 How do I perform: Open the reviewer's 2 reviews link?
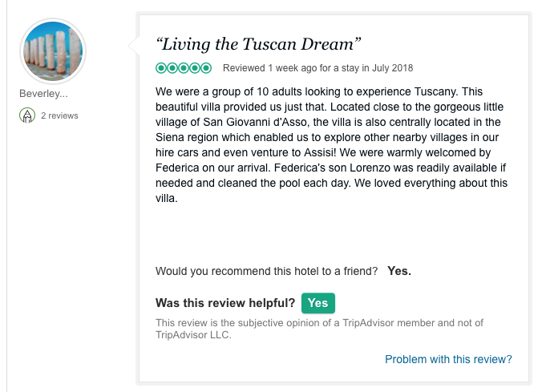point(59,115)
